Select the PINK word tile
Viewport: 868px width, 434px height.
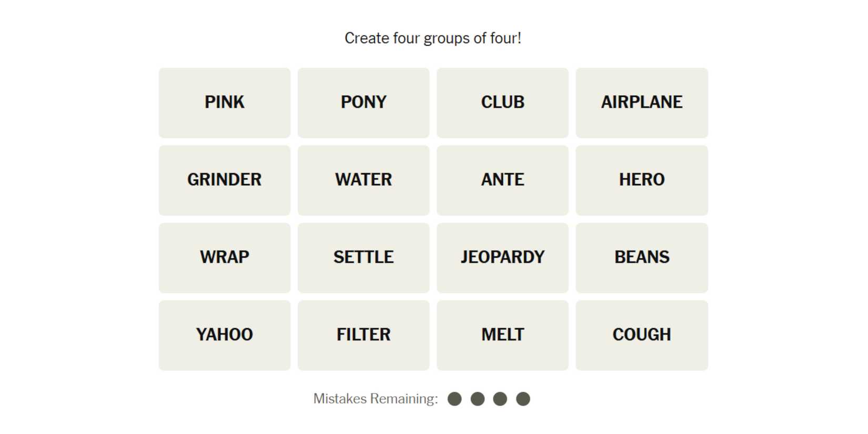(x=225, y=103)
